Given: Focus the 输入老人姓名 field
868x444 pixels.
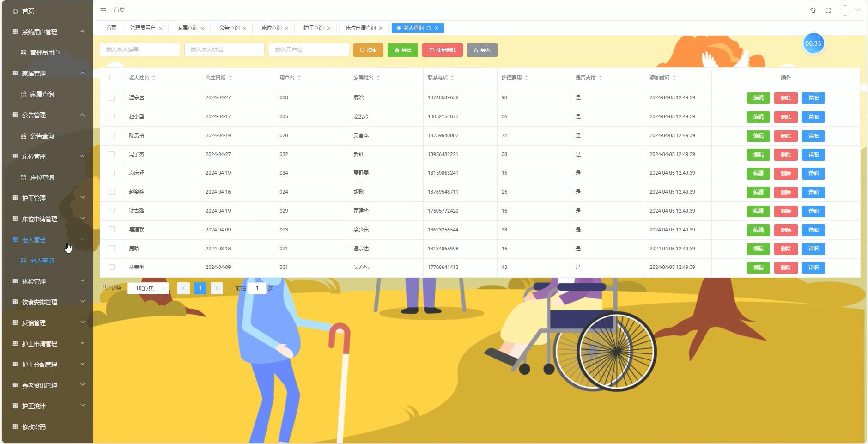Looking at the screenshot, I should click(x=225, y=50).
